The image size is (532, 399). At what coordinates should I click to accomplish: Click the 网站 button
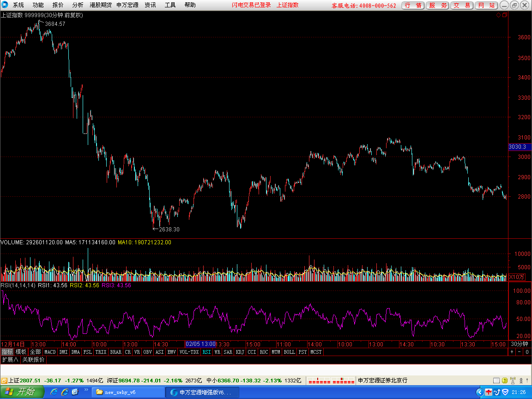[x=486, y=6]
